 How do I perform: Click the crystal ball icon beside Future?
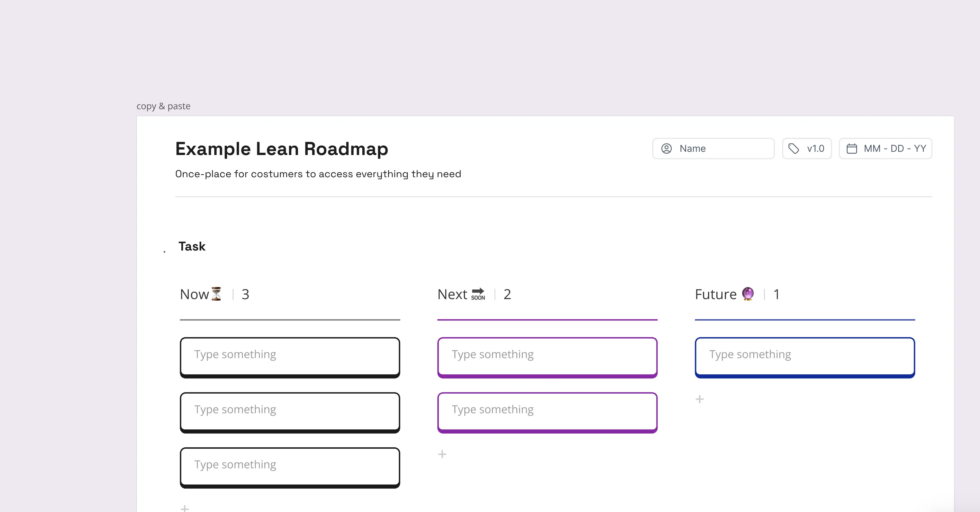pyautogui.click(x=748, y=294)
